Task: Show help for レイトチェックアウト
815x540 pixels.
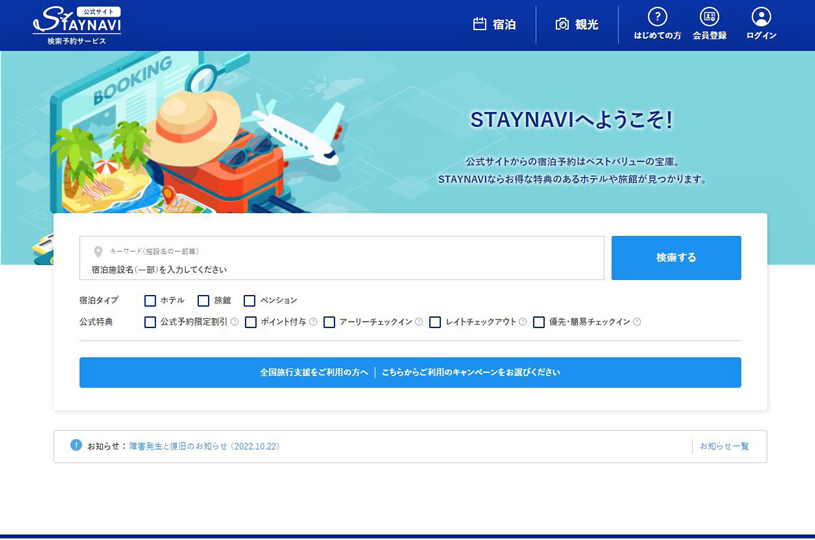Action: (x=523, y=322)
